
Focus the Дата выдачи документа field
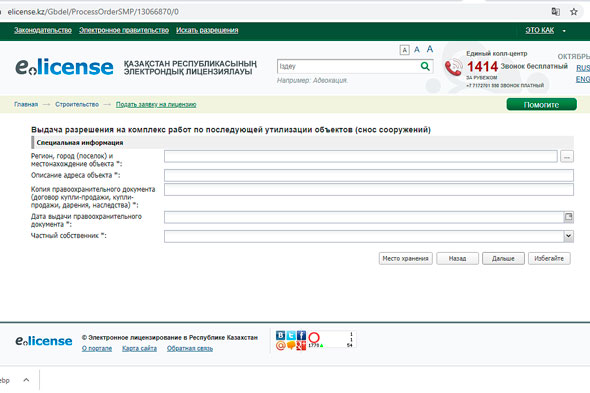coord(364,217)
